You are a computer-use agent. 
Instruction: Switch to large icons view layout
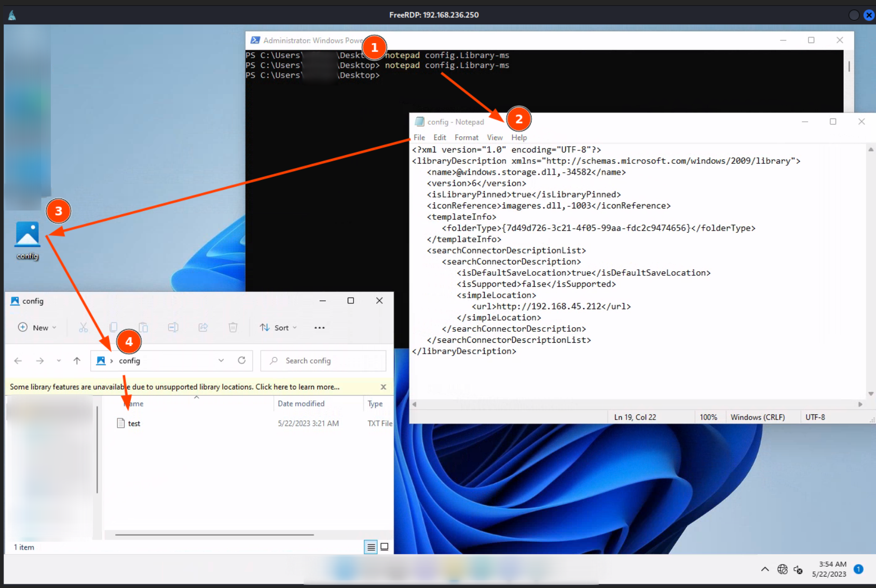coord(385,547)
